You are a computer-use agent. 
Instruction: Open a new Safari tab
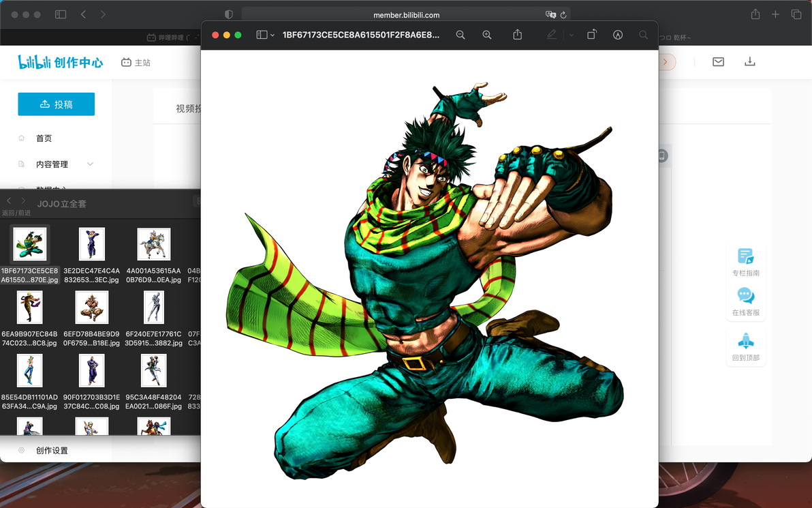775,14
